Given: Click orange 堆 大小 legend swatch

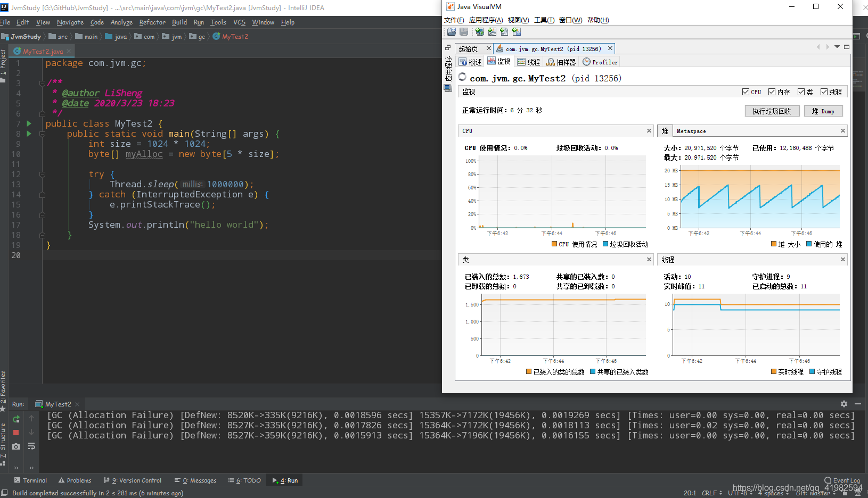Looking at the screenshot, I should [774, 244].
